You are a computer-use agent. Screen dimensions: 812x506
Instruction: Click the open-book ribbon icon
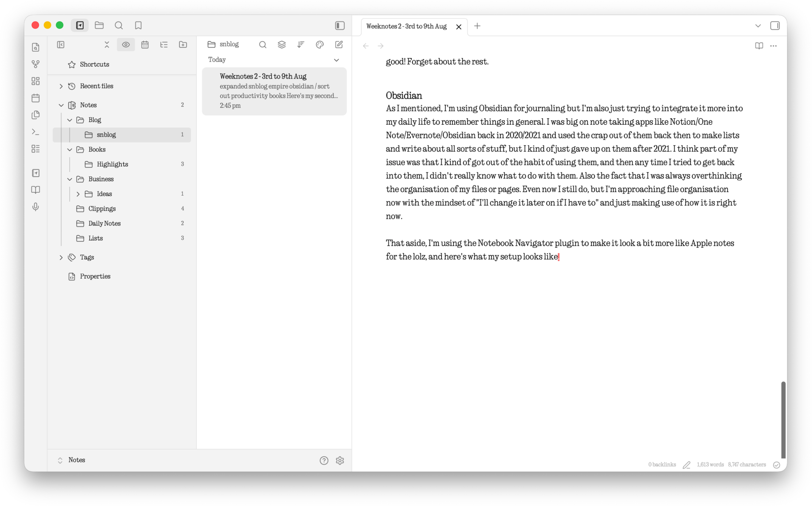click(x=36, y=190)
